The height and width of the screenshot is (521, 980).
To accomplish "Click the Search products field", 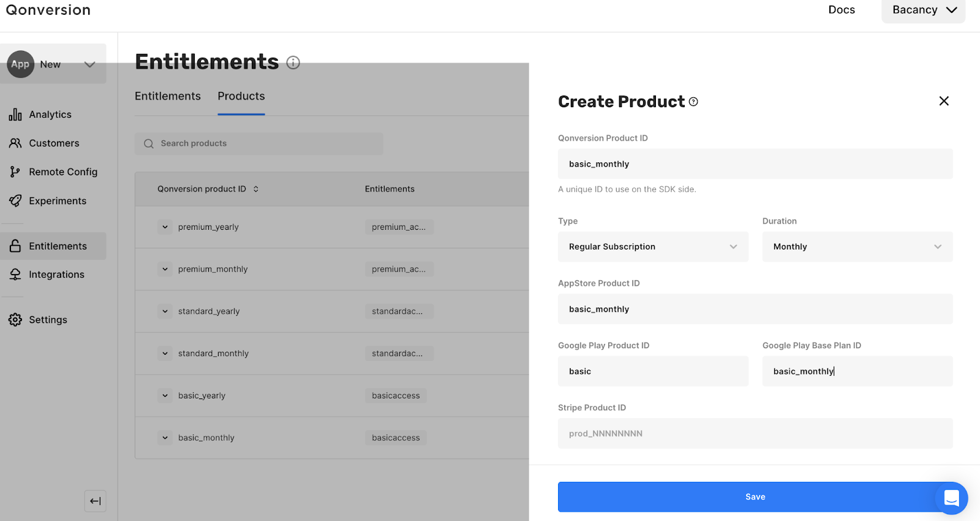I will pos(259,143).
